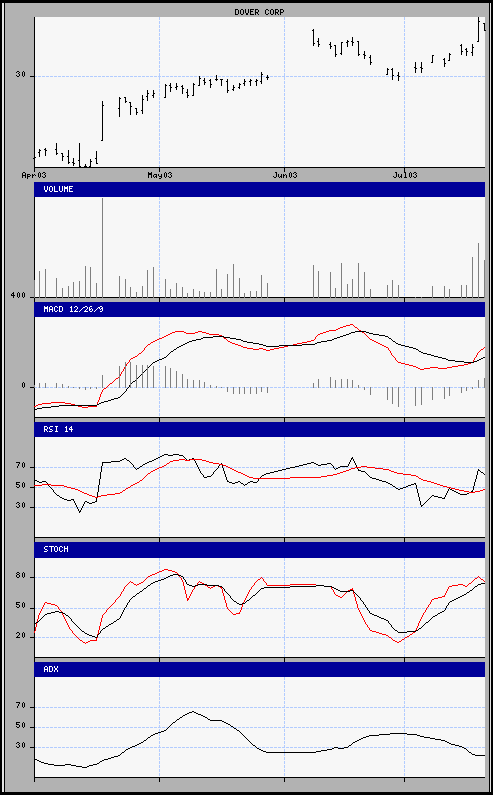Image resolution: width=493 pixels, height=795 pixels.
Task: Click the May03 date axis label
Action: (x=159, y=175)
